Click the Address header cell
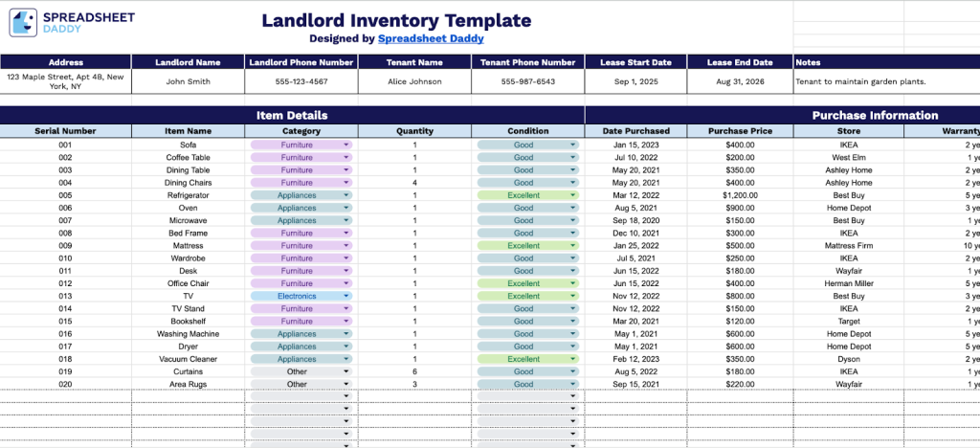This screenshot has width=980, height=448. tap(66, 62)
